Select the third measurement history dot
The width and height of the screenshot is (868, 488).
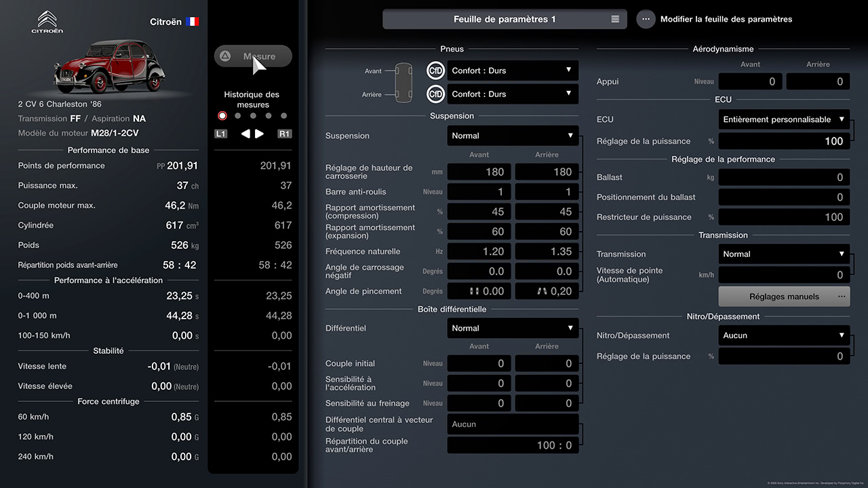tap(253, 116)
